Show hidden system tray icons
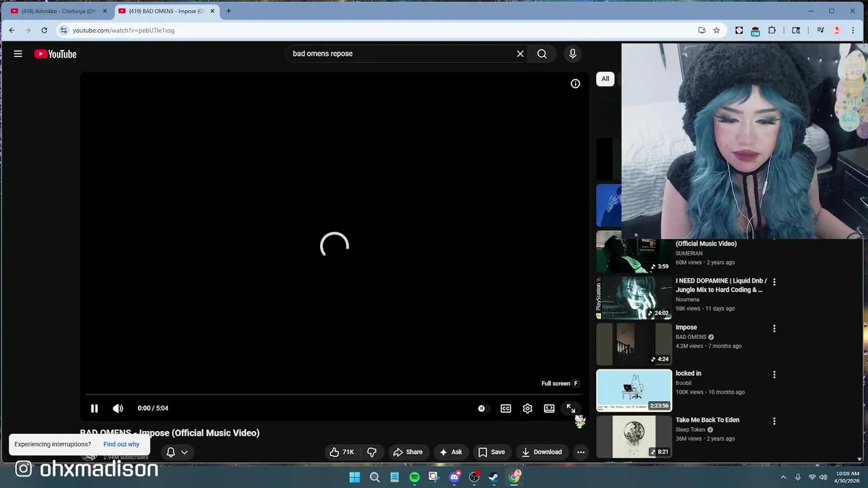 click(783, 477)
